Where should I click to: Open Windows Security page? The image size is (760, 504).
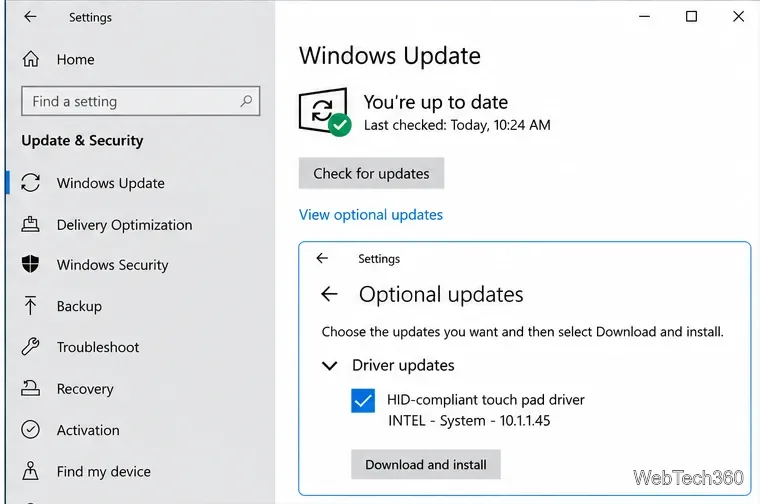pos(112,265)
